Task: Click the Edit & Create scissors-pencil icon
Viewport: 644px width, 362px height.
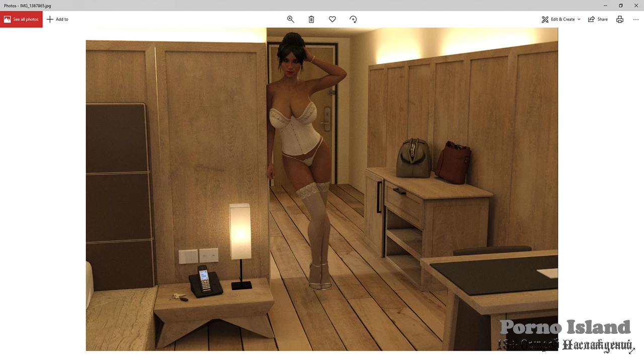Action: (x=545, y=19)
